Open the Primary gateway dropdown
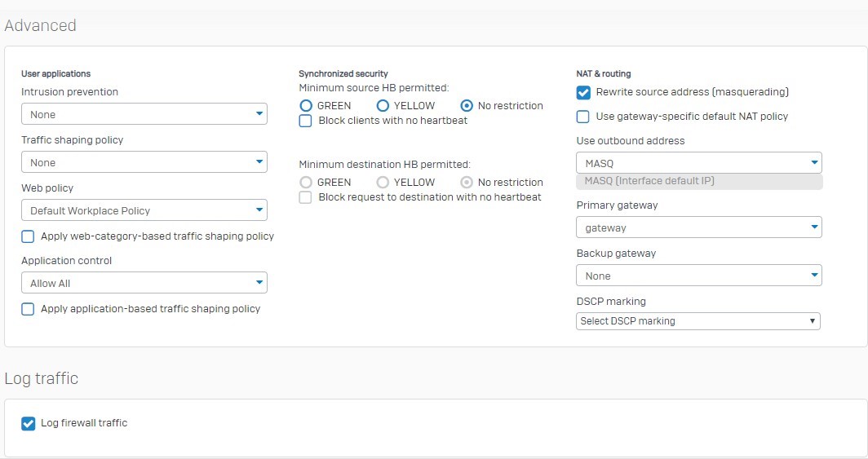868x459 pixels. [699, 227]
